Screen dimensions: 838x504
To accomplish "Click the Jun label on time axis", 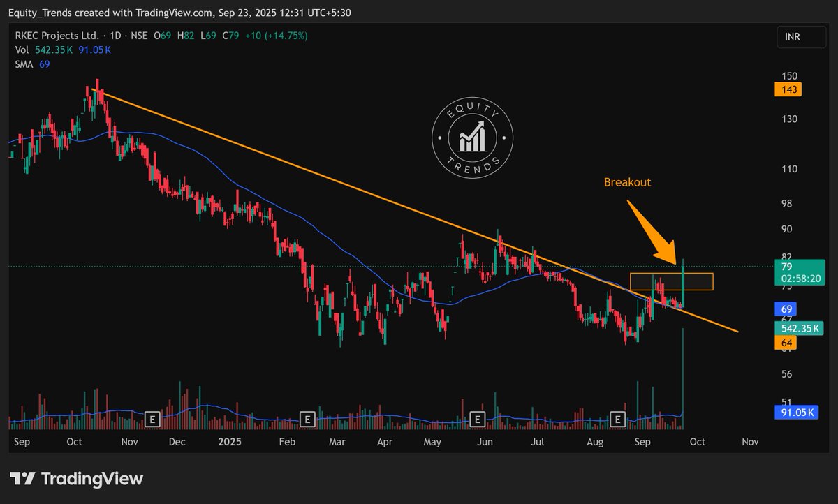I will point(486,442).
